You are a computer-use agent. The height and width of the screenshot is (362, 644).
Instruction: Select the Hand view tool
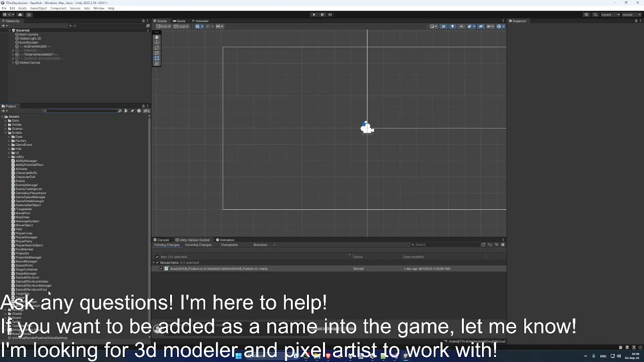coord(156,38)
